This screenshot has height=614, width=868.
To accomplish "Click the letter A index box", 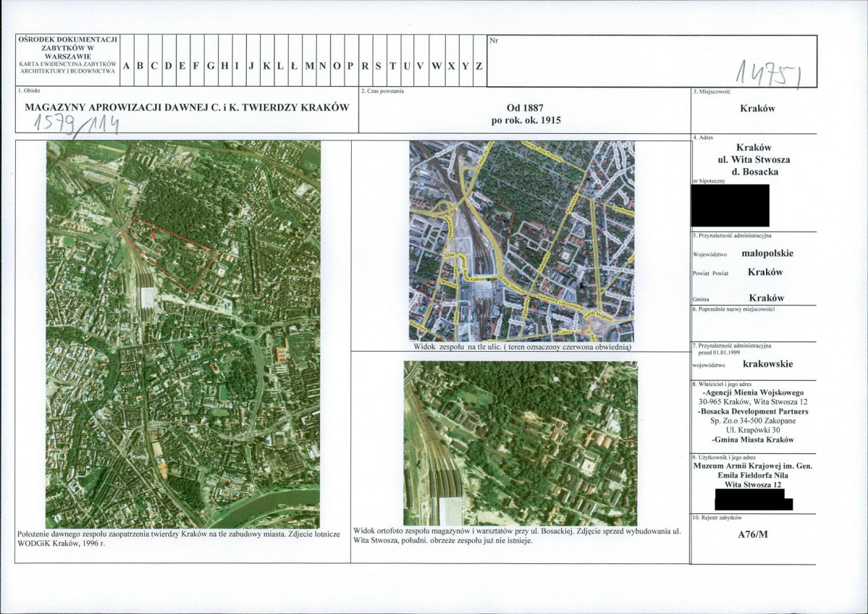I will (x=127, y=66).
